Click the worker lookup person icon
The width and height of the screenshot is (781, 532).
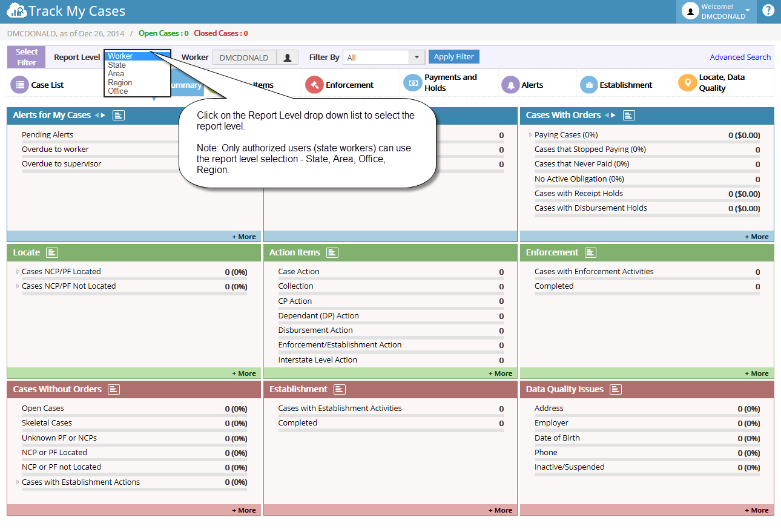point(287,57)
